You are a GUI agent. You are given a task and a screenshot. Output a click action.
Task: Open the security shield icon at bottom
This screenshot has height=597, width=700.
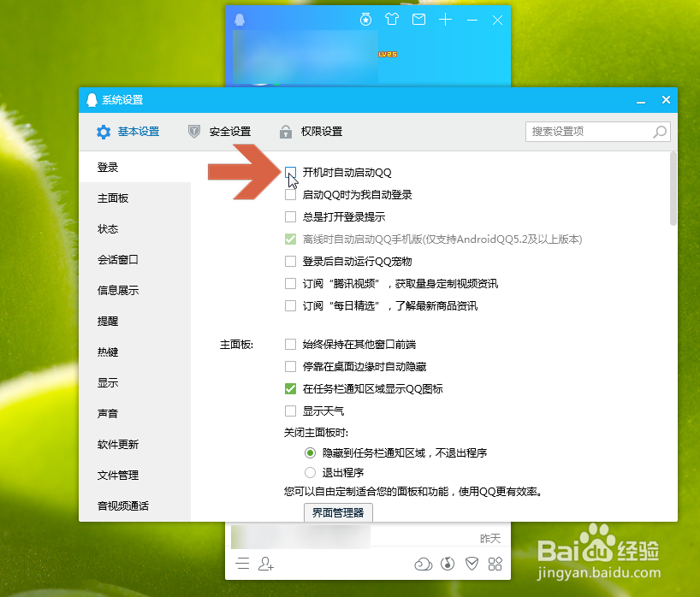click(472, 564)
